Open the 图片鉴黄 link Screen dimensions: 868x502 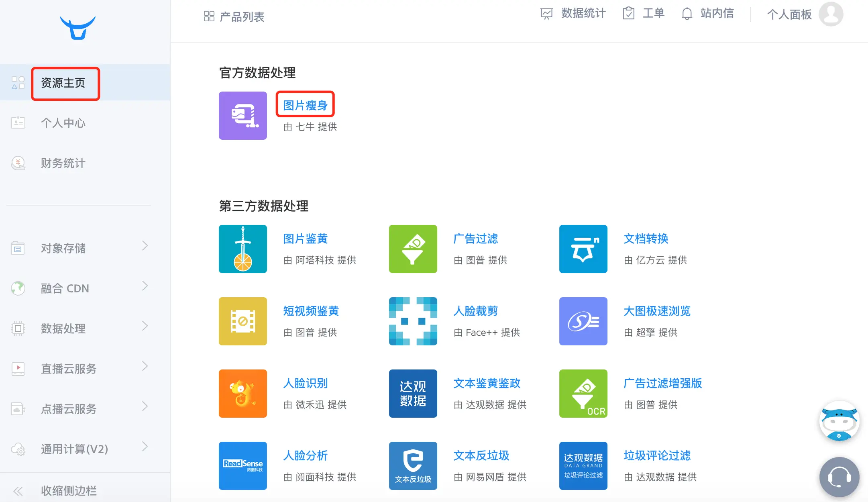click(305, 239)
